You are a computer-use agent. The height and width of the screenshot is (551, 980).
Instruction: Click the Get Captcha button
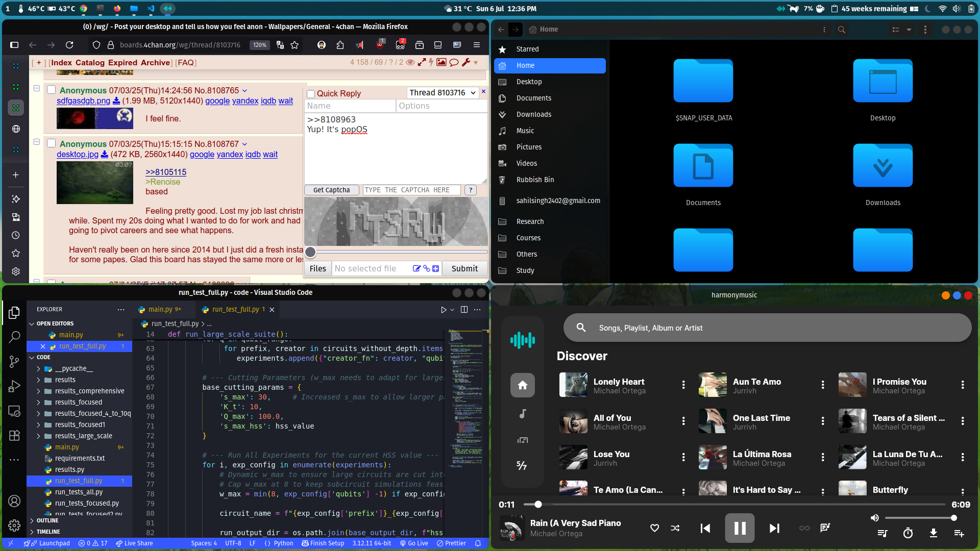coord(331,190)
